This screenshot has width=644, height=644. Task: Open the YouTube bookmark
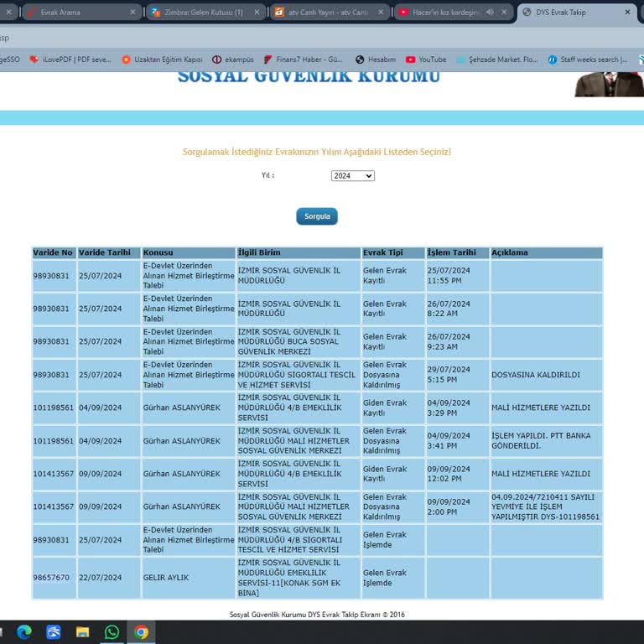(426, 60)
